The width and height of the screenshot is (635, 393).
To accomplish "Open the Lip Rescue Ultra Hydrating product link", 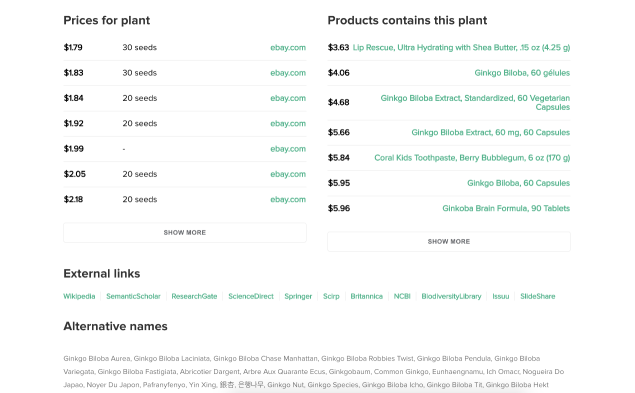I will pos(461,47).
